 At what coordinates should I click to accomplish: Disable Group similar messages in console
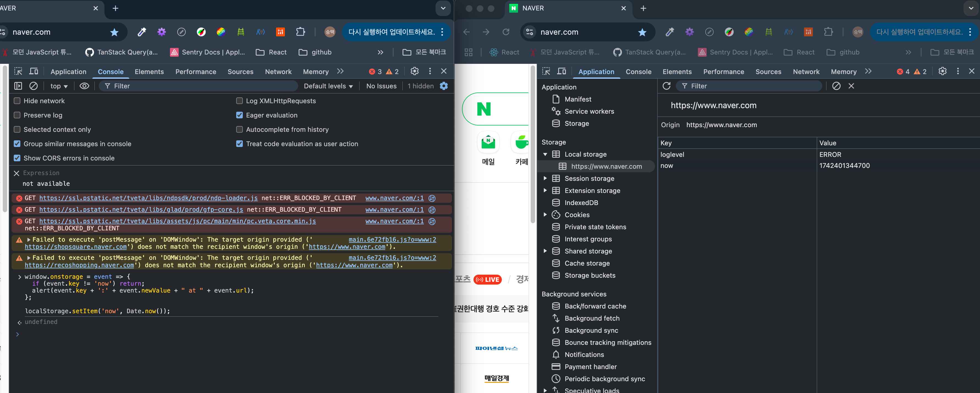click(x=17, y=144)
